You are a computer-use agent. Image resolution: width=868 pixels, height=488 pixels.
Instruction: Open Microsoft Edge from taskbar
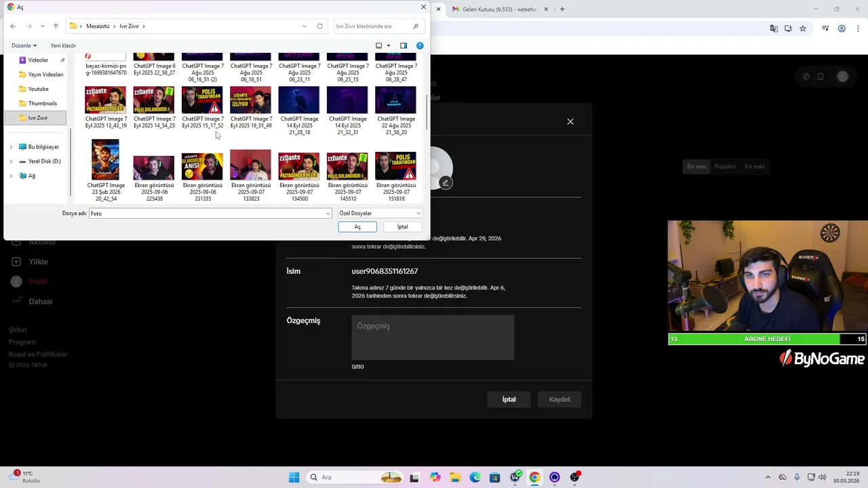coord(475,477)
